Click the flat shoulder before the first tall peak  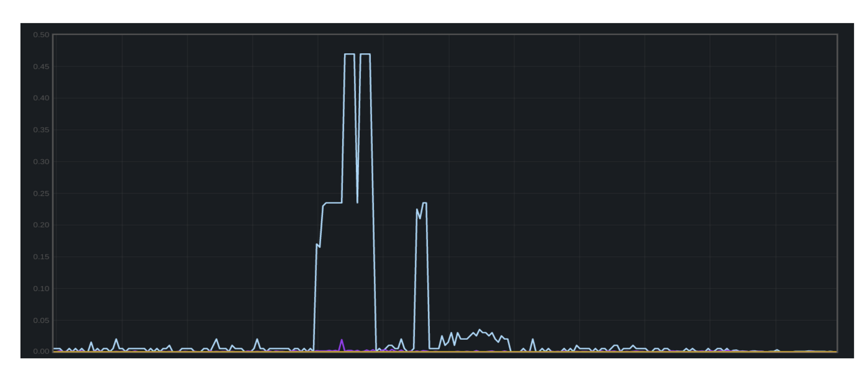pyautogui.click(x=333, y=202)
